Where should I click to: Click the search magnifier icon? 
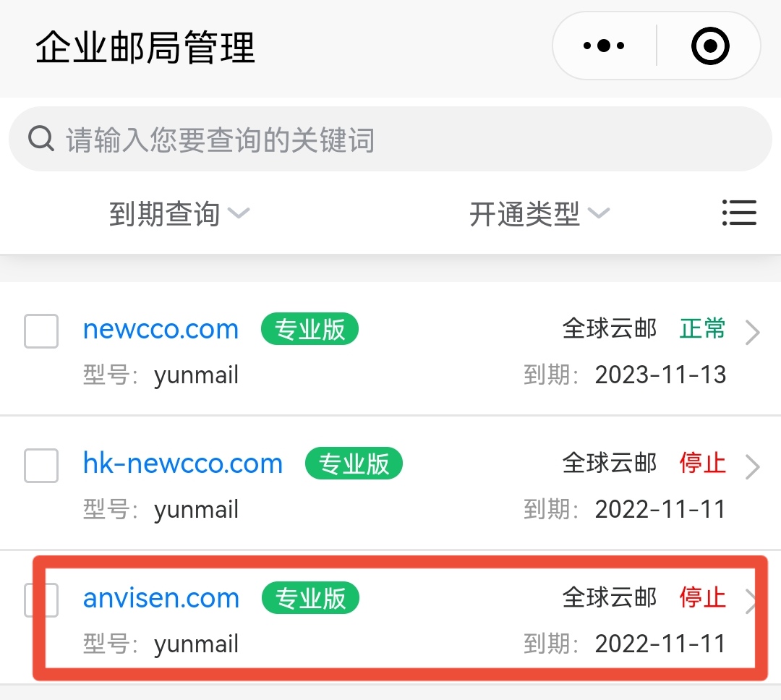[40, 139]
